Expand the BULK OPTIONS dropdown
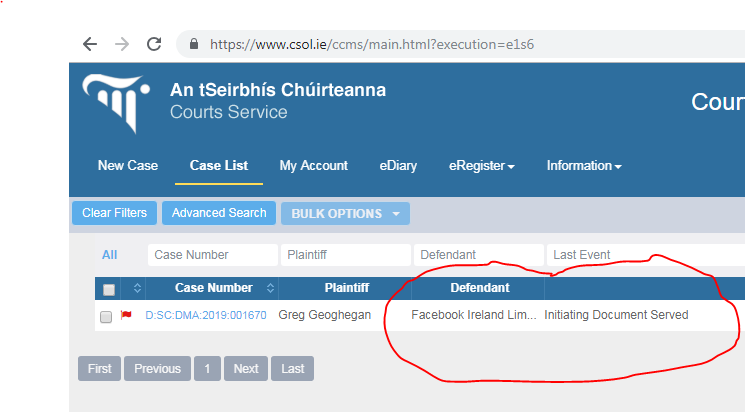Image resolution: width=745 pixels, height=412 pixels. point(345,213)
